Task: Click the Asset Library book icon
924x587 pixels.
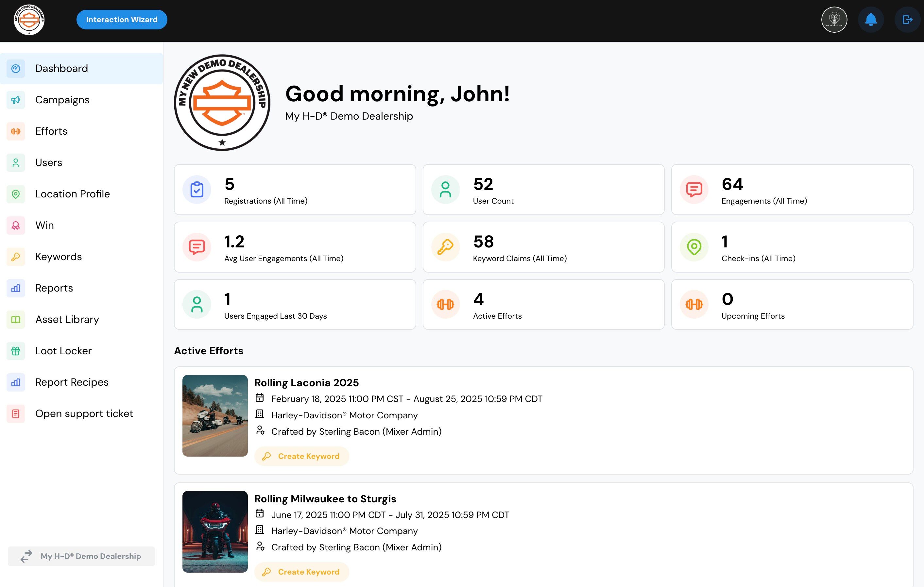Action: point(16,320)
